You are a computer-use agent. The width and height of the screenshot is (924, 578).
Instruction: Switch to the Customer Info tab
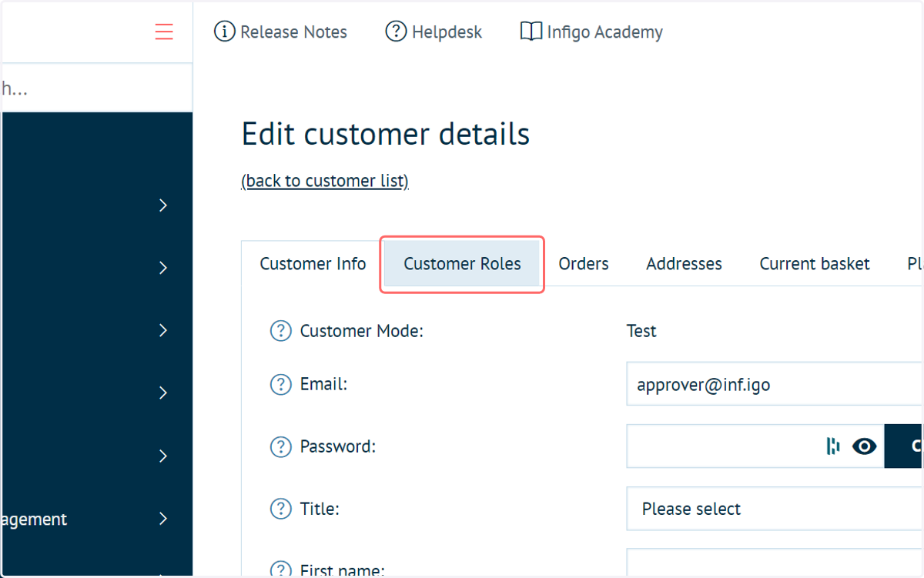pyautogui.click(x=313, y=264)
